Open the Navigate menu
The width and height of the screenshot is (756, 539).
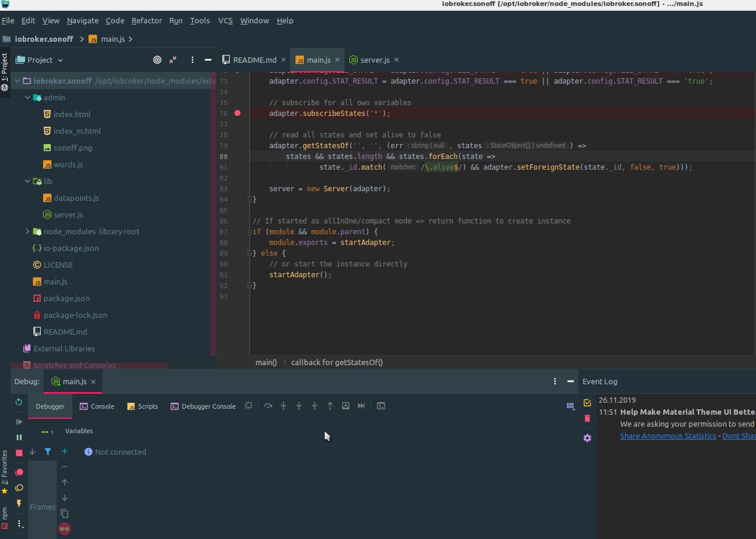click(83, 20)
